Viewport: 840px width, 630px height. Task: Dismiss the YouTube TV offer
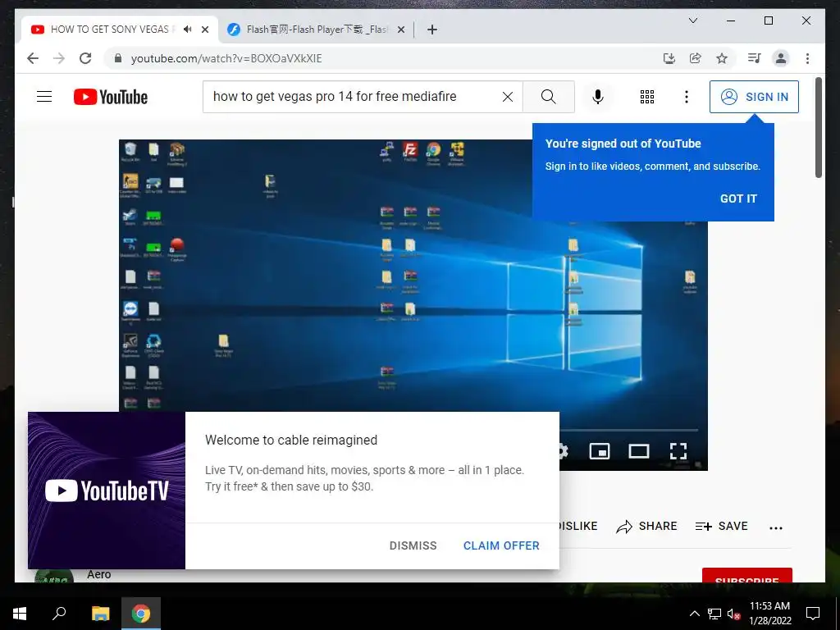click(x=413, y=546)
